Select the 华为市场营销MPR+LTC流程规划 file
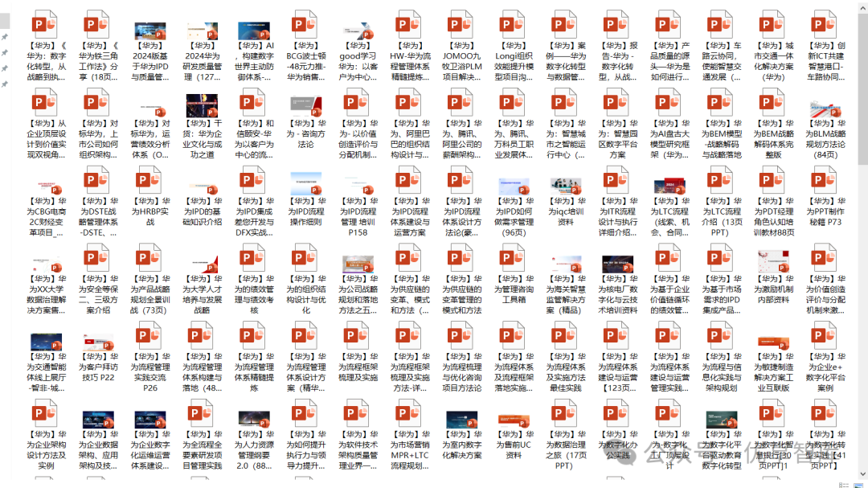This screenshot has width=868, height=488. 410,414
